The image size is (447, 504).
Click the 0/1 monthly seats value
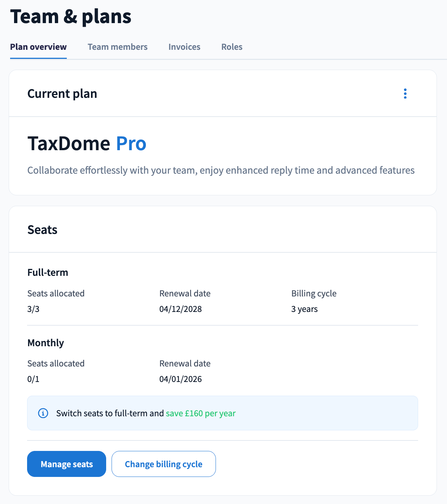point(33,379)
